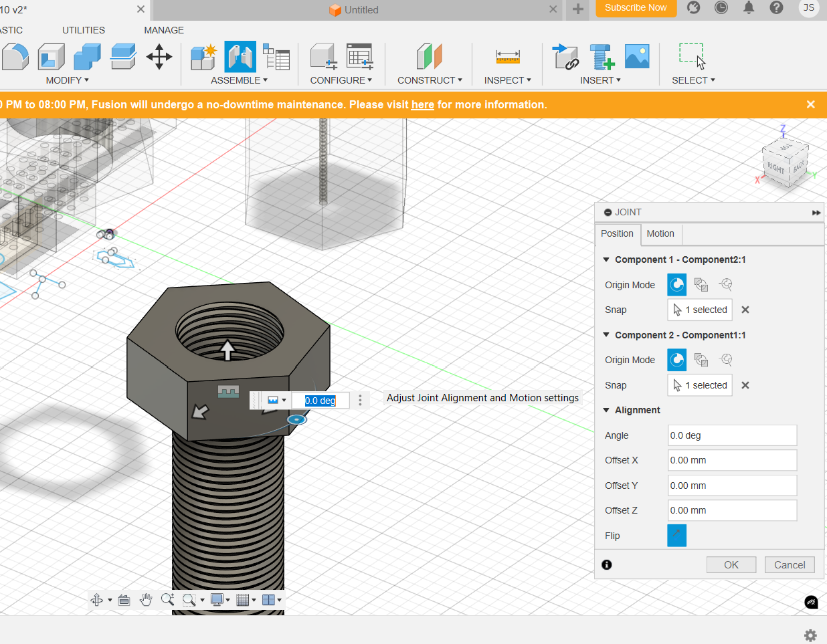Open the Bill of Materials tool
Viewport: 827px width, 644px height.
click(276, 57)
